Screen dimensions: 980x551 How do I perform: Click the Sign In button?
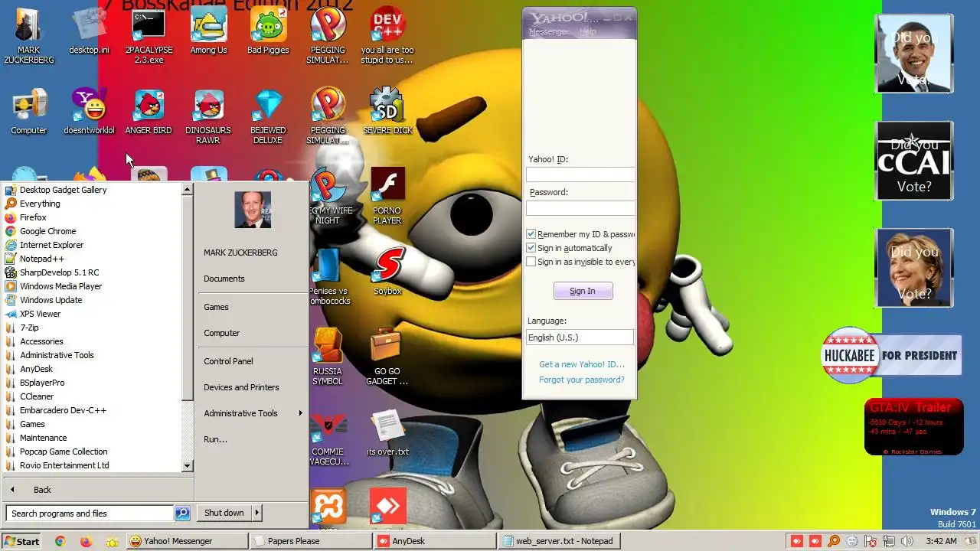[583, 291]
